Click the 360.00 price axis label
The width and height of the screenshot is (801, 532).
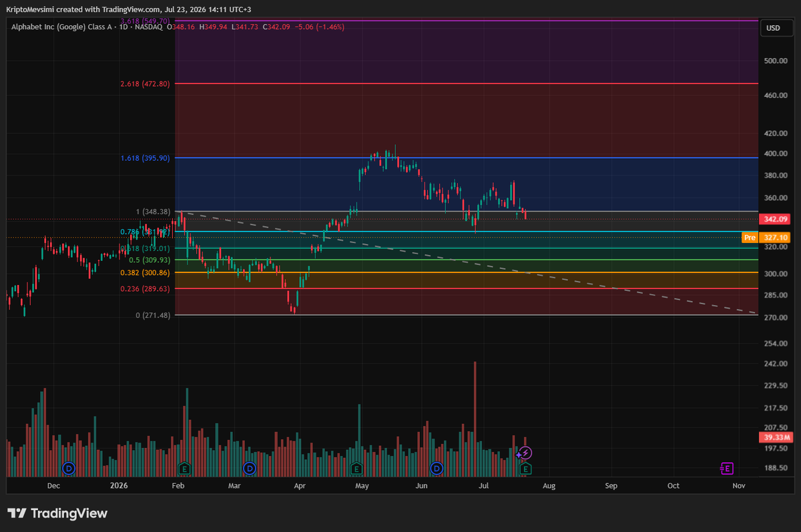pos(776,198)
